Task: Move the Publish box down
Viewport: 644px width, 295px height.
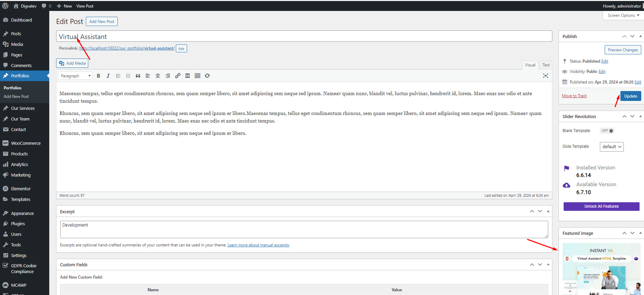Action: [x=632, y=36]
